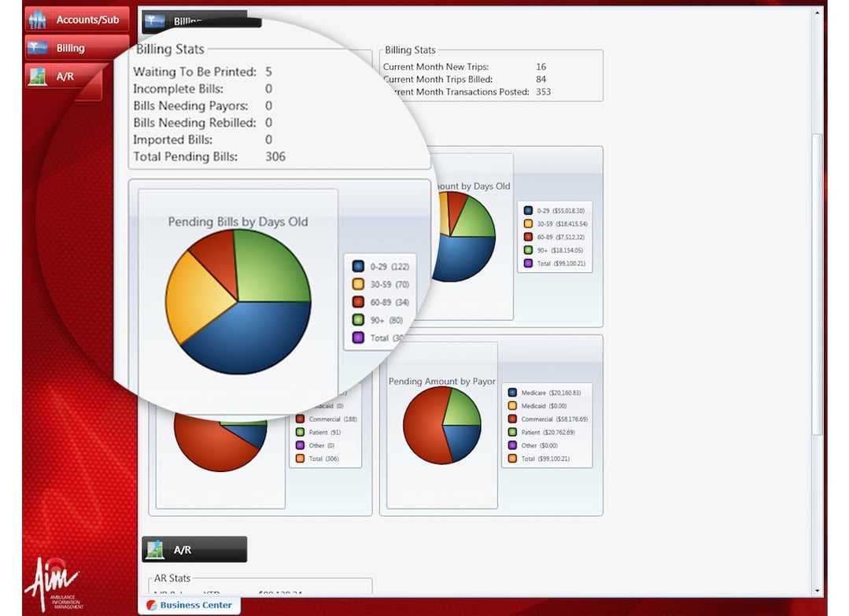The height and width of the screenshot is (616, 849).
Task: Click the Patient ($20,762.69) legend label
Action: pos(548,433)
